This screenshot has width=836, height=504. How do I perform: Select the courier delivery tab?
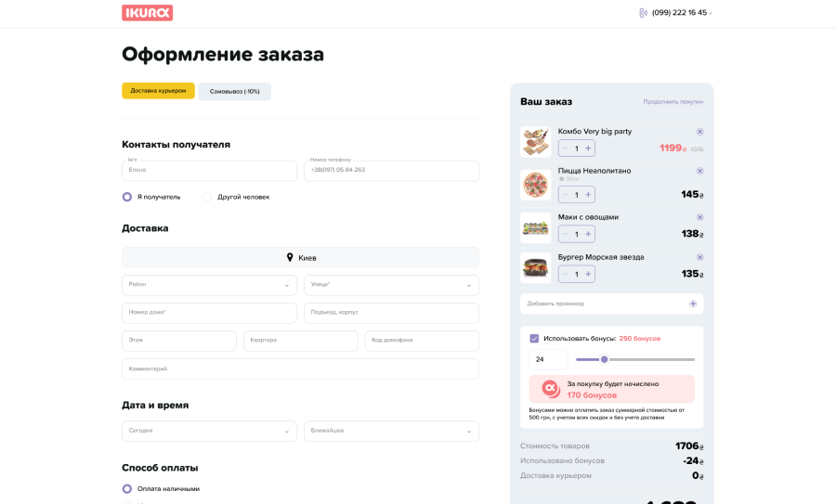(158, 91)
